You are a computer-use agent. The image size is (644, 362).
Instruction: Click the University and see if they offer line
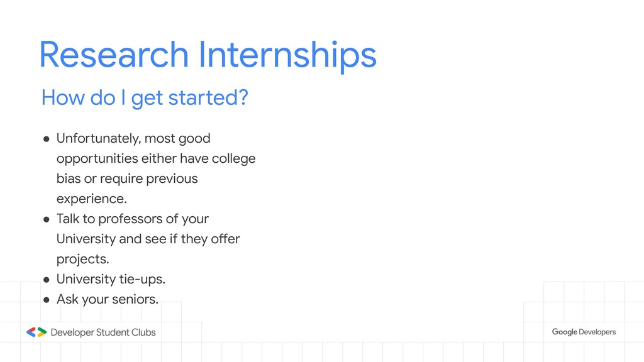[148, 239]
